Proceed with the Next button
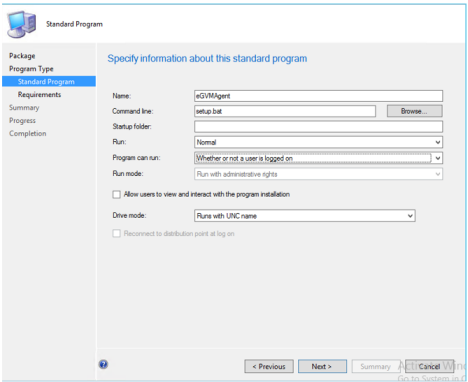Image resolution: width=468 pixels, height=382 pixels. pyautogui.click(x=322, y=366)
